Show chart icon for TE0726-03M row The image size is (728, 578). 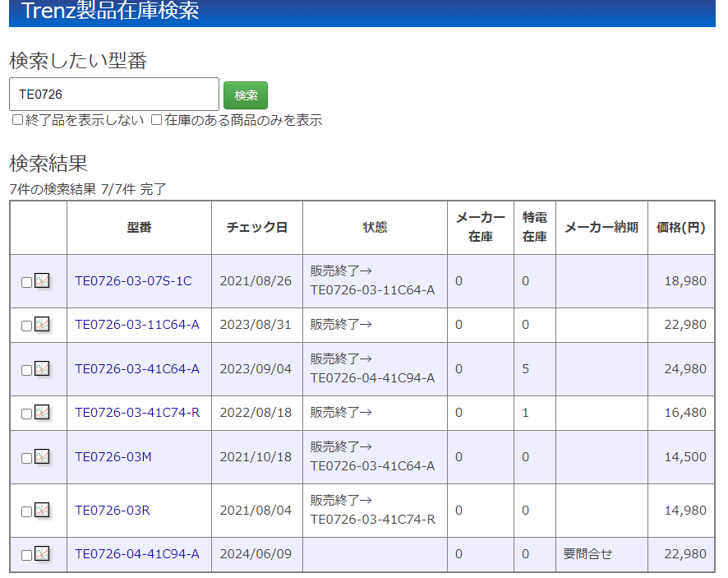click(x=42, y=457)
